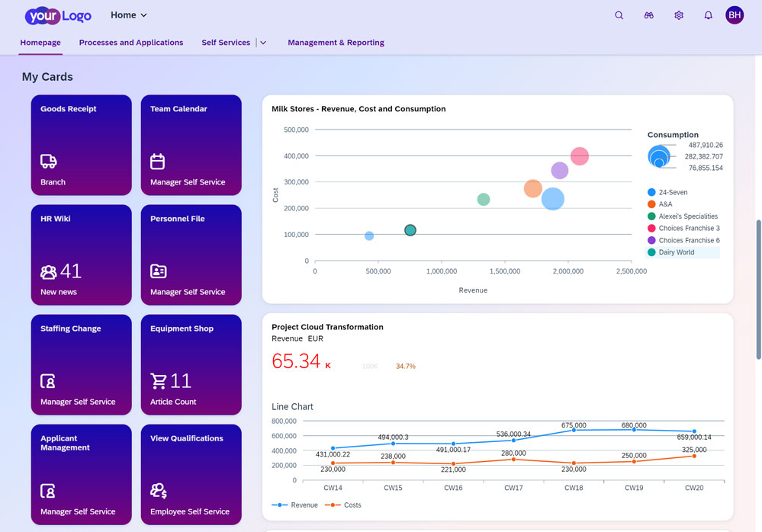Open the binoculars icon in the header

(648, 15)
